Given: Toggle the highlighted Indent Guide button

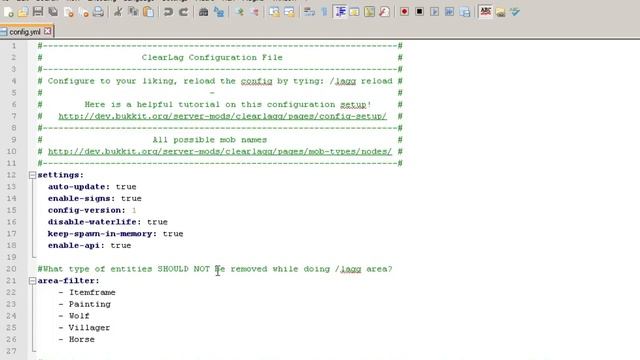Looking at the screenshot, I should pos(340,12).
